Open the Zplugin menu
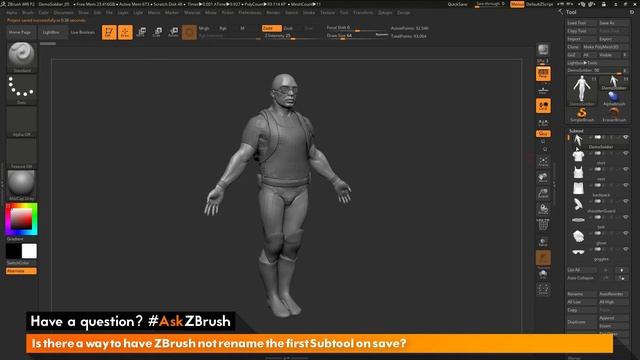 [385, 13]
